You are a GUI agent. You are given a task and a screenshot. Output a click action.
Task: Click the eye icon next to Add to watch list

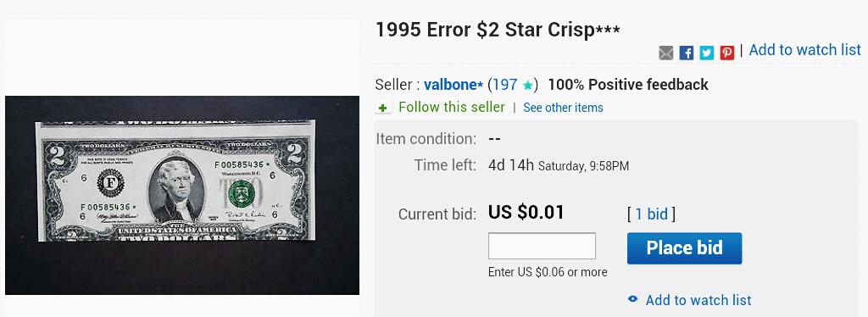[632, 299]
